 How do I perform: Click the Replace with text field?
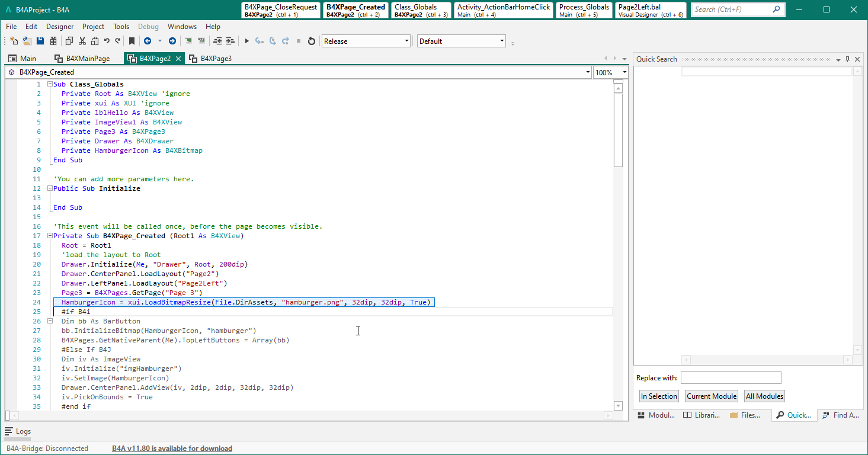[731, 378]
